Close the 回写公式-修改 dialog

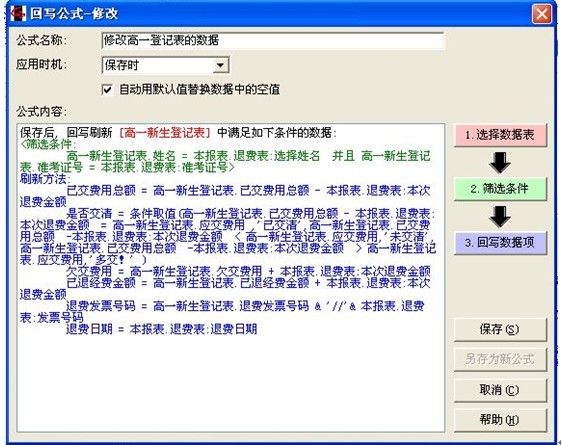pos(542,14)
